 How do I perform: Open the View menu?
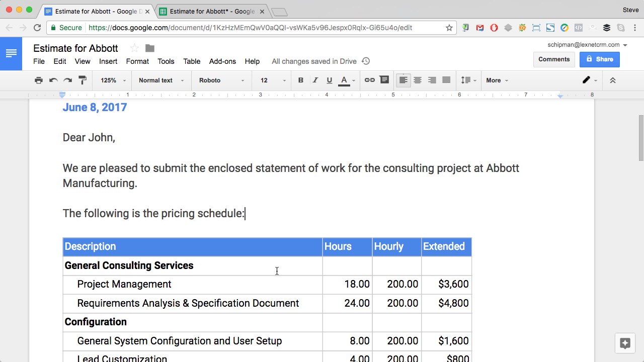(x=83, y=61)
